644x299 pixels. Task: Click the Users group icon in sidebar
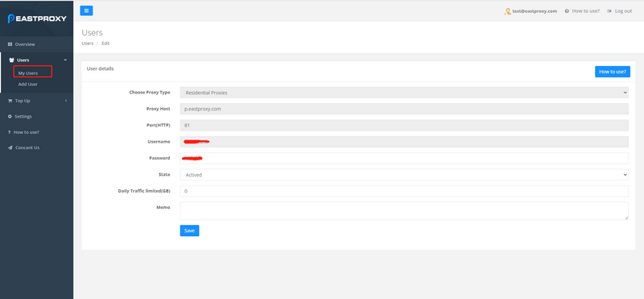point(11,60)
